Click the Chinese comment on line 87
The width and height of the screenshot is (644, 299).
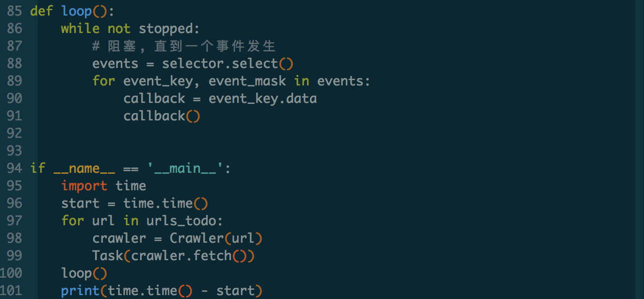pos(184,46)
